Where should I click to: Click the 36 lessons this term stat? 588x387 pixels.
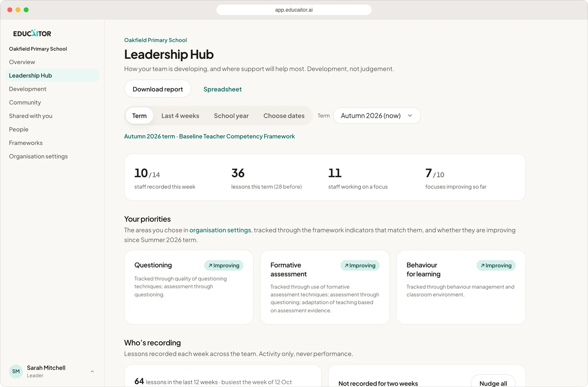(x=266, y=178)
